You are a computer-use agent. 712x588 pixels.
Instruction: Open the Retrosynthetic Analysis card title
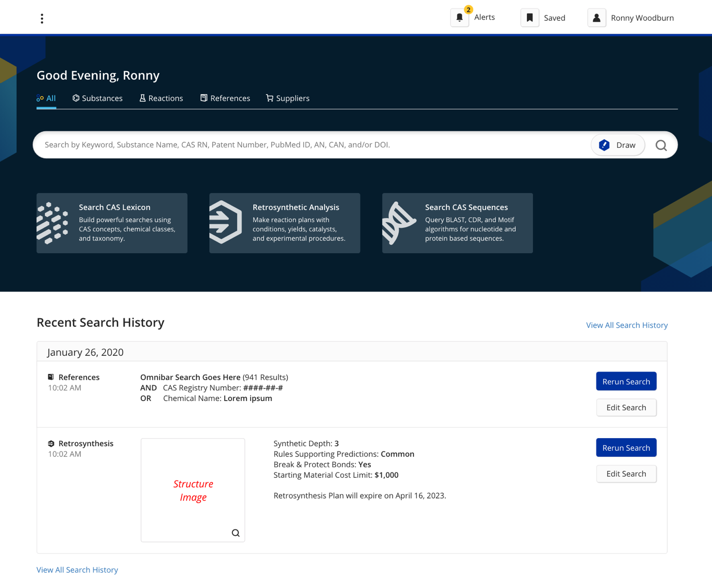click(x=296, y=207)
